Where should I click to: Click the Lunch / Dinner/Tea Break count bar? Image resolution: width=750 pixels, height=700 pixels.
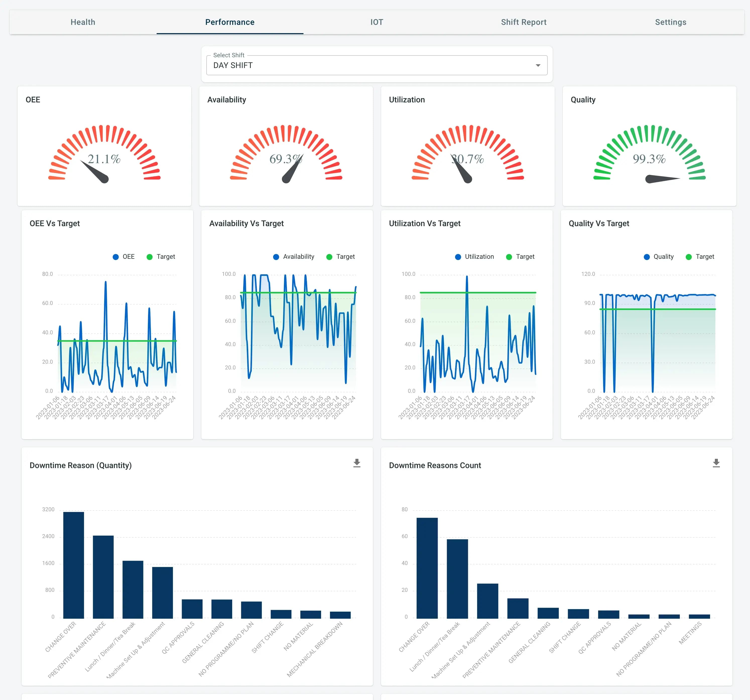coord(457,579)
